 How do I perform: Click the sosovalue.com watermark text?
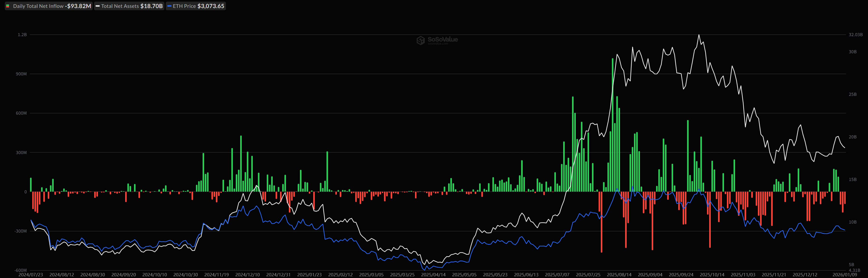(438, 44)
